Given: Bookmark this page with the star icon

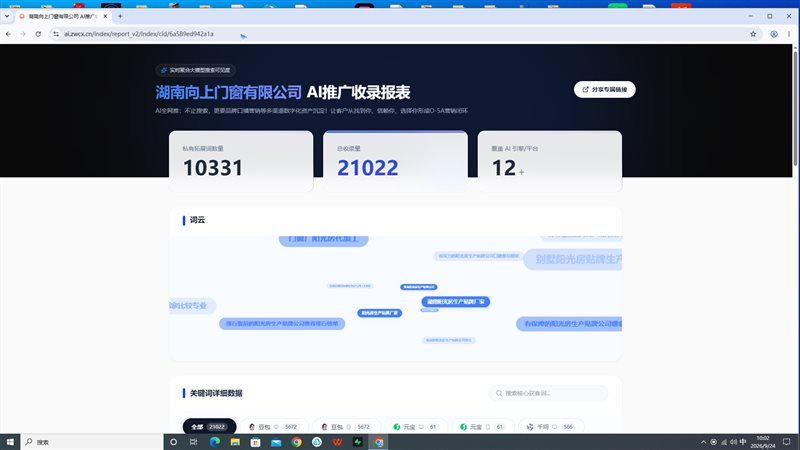Looking at the screenshot, I should click(x=753, y=34).
